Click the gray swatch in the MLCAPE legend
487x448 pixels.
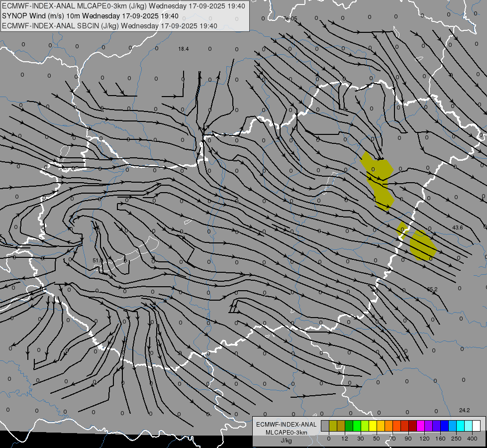[325, 426]
